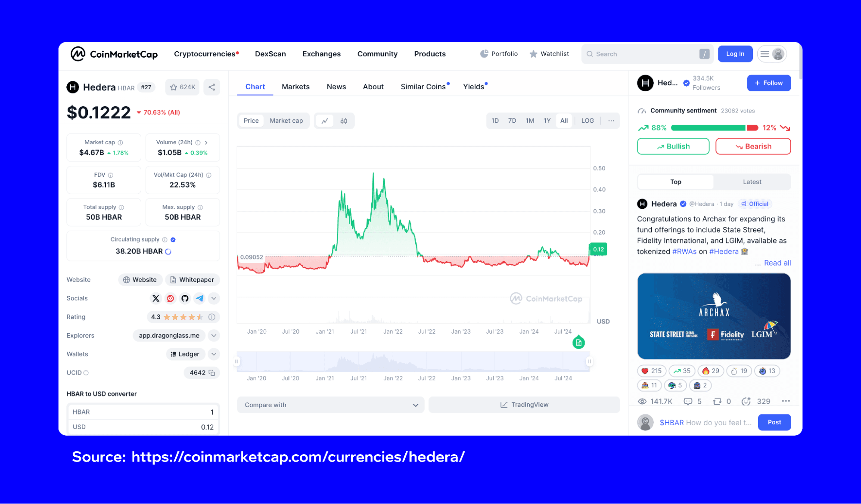The width and height of the screenshot is (861, 504).
Task: Click the Follow button for Hedera
Action: pyautogui.click(x=771, y=83)
